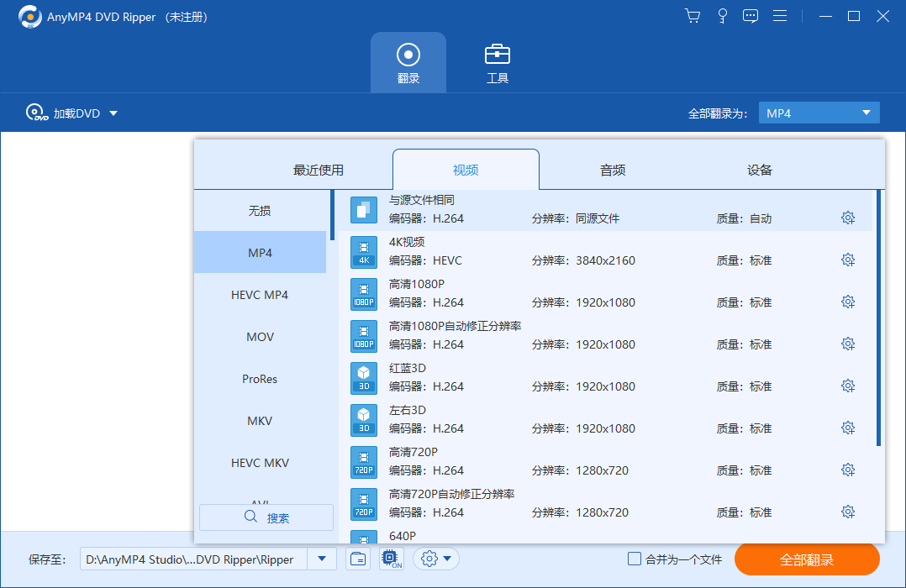Open the shopping cart purchase icon
Screen dimensions: 906x588
click(x=693, y=16)
